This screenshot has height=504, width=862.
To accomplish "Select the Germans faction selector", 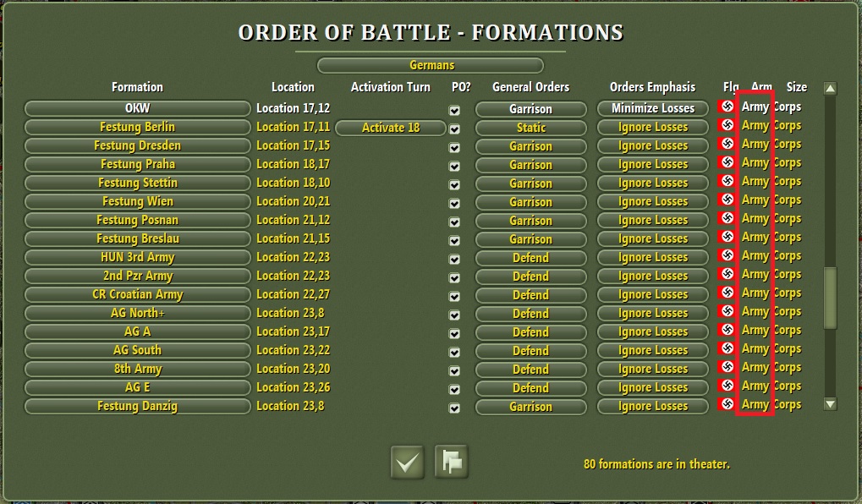I will tap(431, 65).
